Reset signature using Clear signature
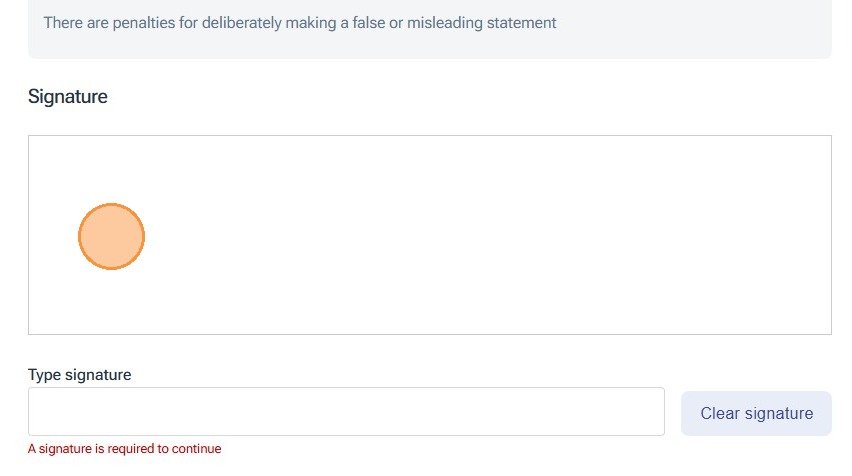The height and width of the screenshot is (476, 852). click(x=756, y=413)
